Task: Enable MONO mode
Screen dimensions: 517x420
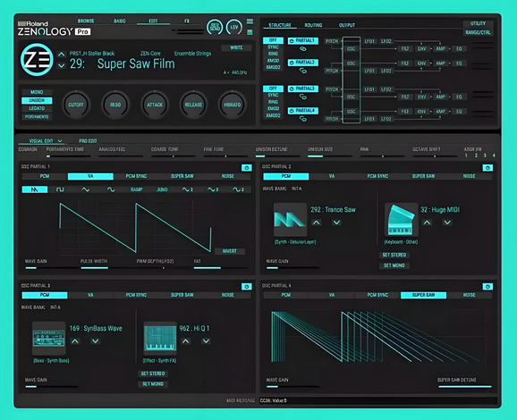Action: pos(37,92)
